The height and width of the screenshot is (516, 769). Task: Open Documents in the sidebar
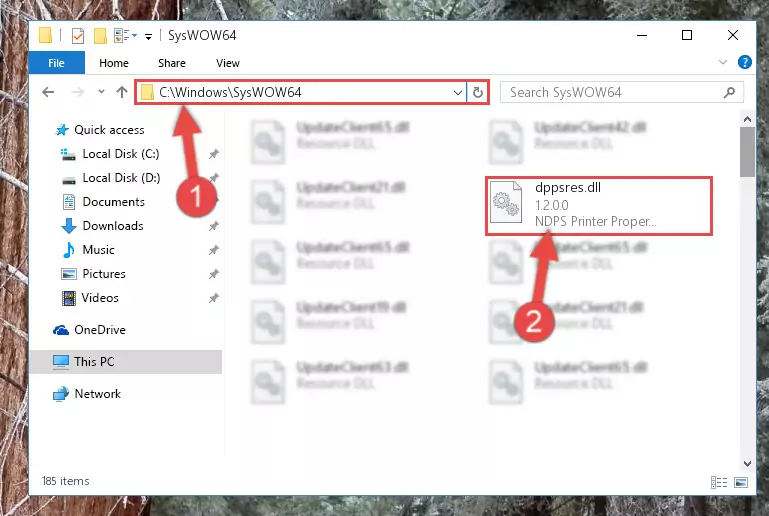(x=113, y=202)
